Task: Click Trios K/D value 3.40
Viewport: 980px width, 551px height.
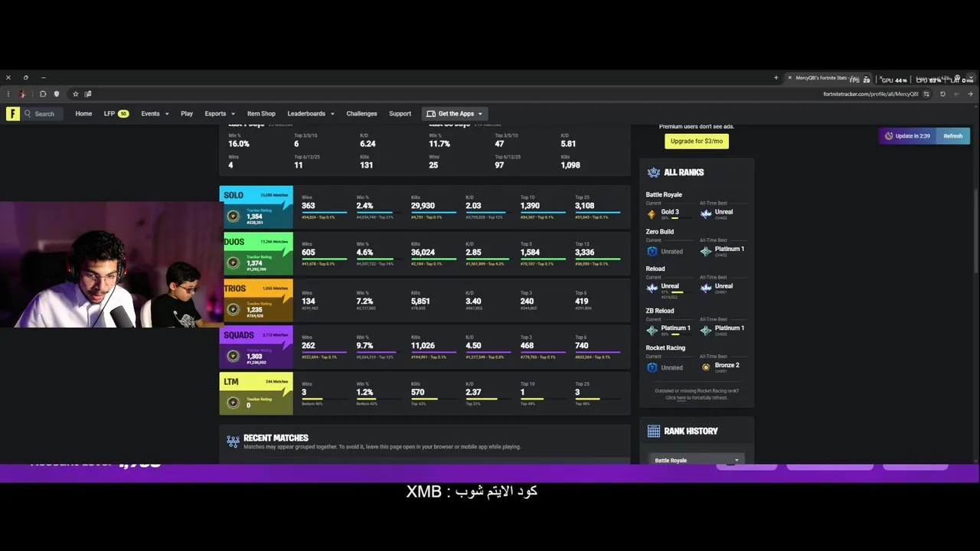Action: pos(473,301)
